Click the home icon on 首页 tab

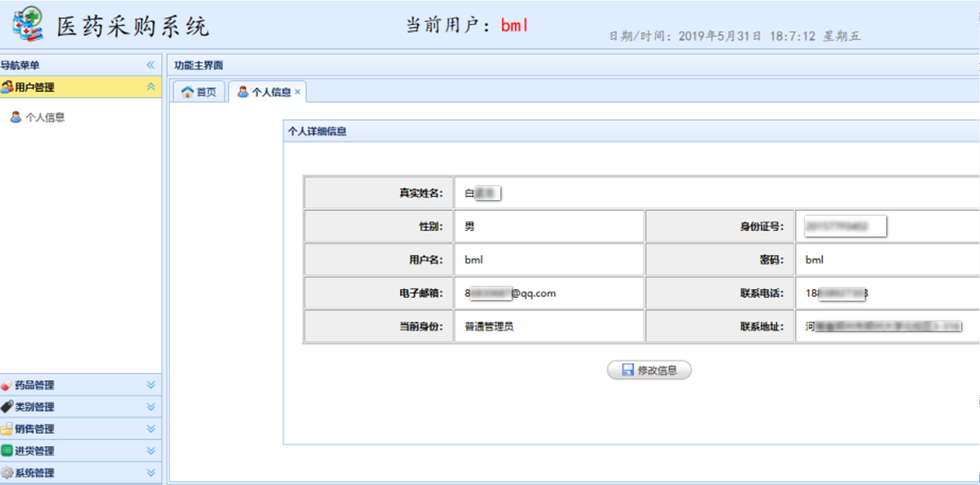coord(187,92)
